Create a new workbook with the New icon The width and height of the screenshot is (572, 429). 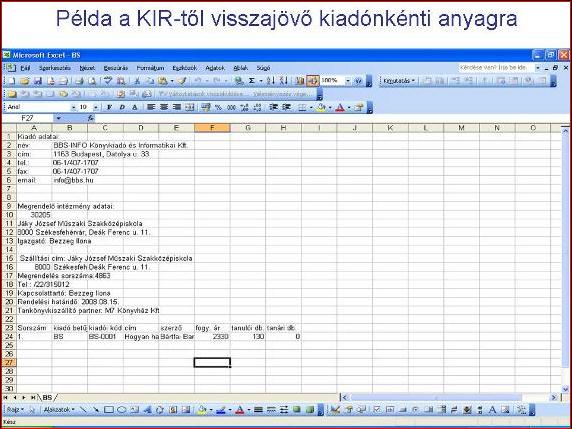pyautogui.click(x=11, y=81)
